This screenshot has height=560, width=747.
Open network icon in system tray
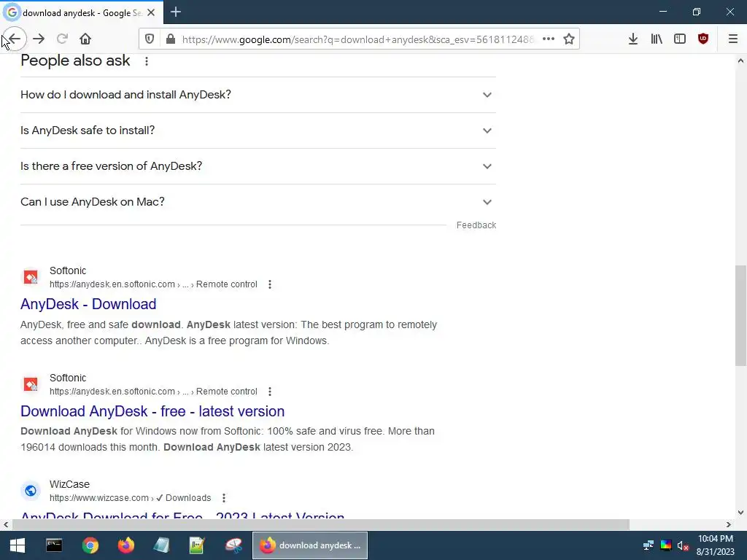[649, 545]
